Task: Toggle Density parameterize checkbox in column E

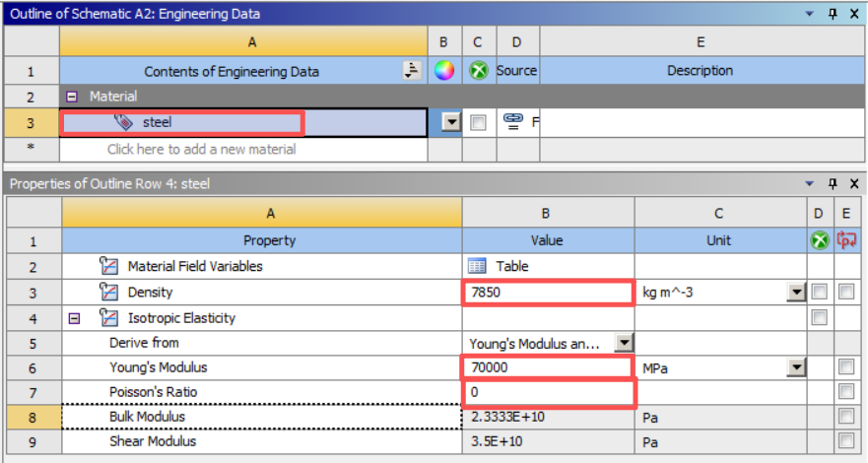Action: tap(846, 292)
